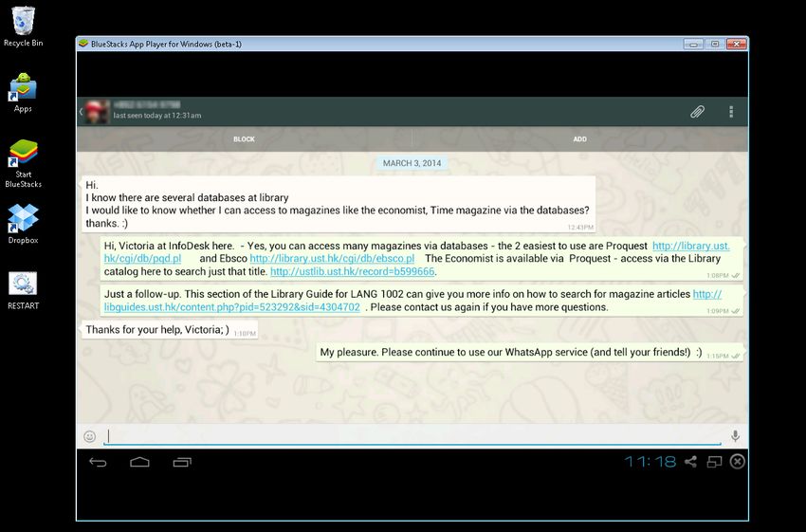
Task: Open the three-dot overflow menu
Action: point(731,112)
